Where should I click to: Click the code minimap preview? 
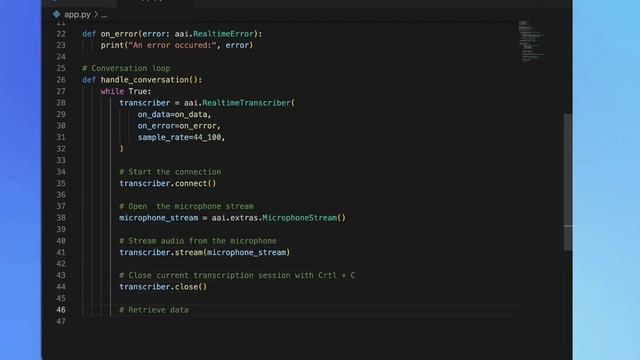coord(532,41)
